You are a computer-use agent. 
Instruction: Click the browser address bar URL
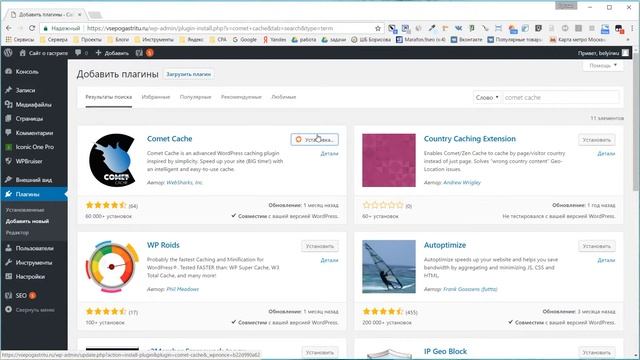(210, 28)
